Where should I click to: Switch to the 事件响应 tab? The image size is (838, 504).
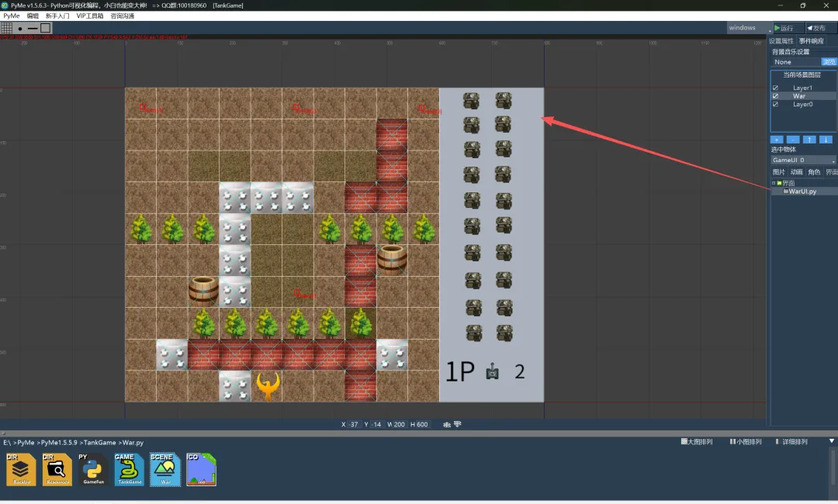(x=812, y=41)
